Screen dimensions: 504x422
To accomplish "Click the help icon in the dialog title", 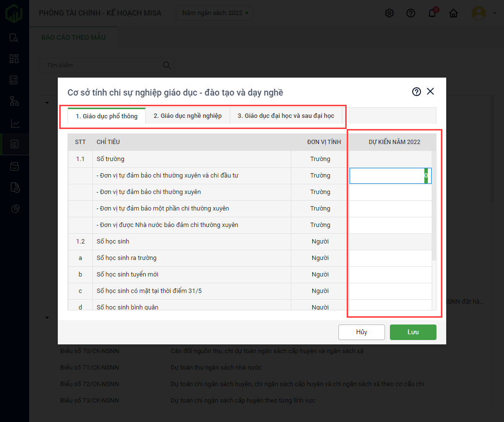I will (416, 92).
